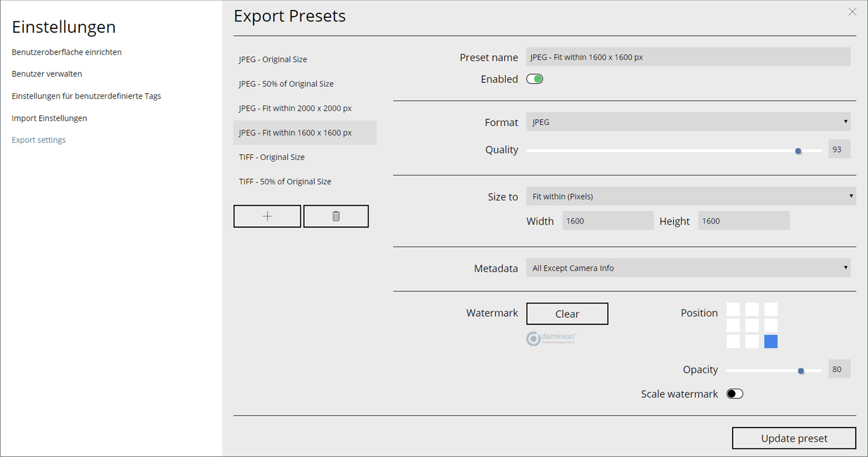Disable the preset using Enabled toggle
Viewport: 868px width, 457px height.
click(x=534, y=79)
